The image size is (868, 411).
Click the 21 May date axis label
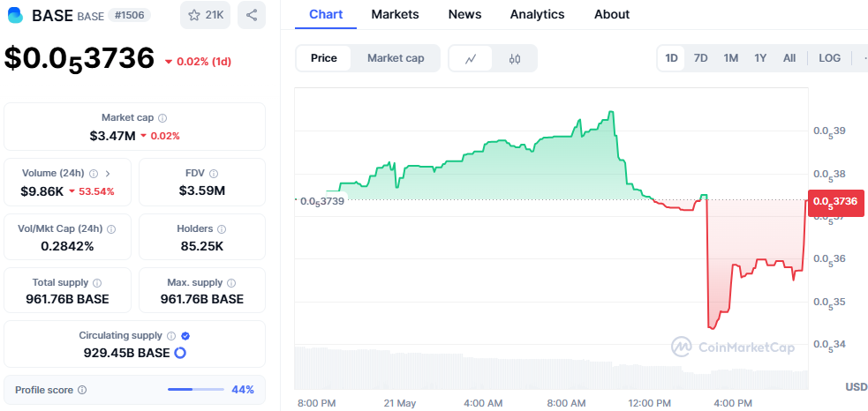(399, 403)
